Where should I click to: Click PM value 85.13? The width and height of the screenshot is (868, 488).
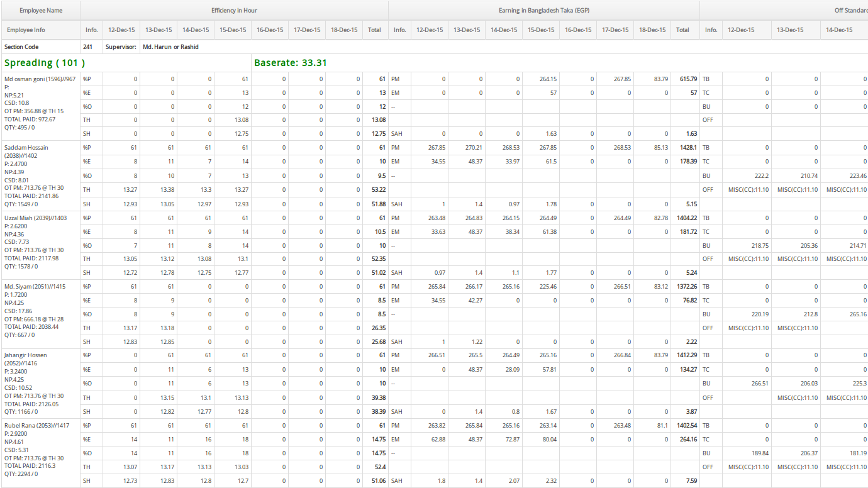(661, 148)
